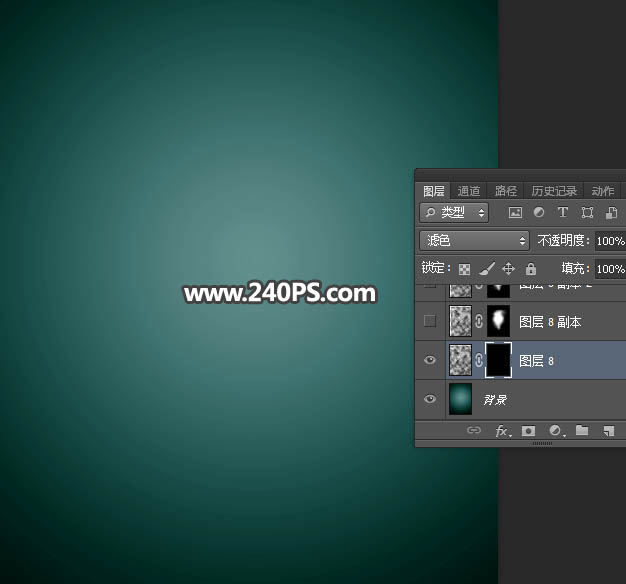
Task: Switch to the 通道 tab
Action: (x=469, y=191)
